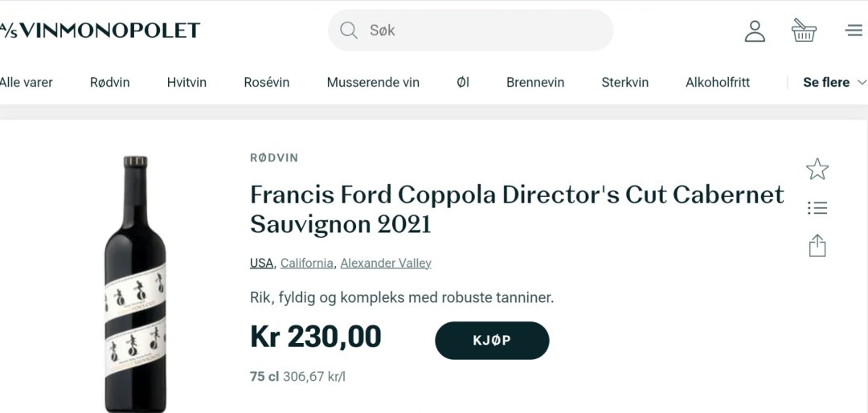
Task: Open the Alexander Valley link
Action: tap(386, 263)
